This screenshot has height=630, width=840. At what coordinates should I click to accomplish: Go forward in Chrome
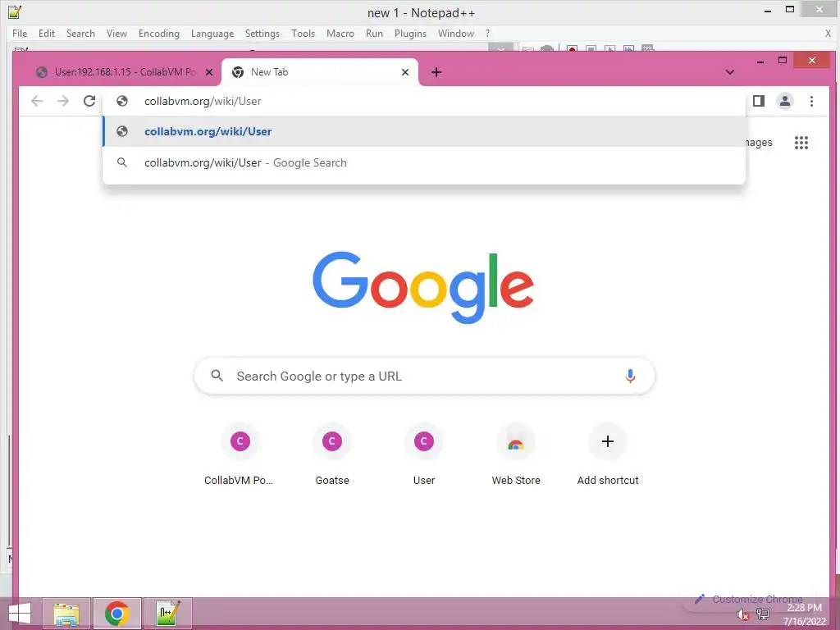point(63,101)
